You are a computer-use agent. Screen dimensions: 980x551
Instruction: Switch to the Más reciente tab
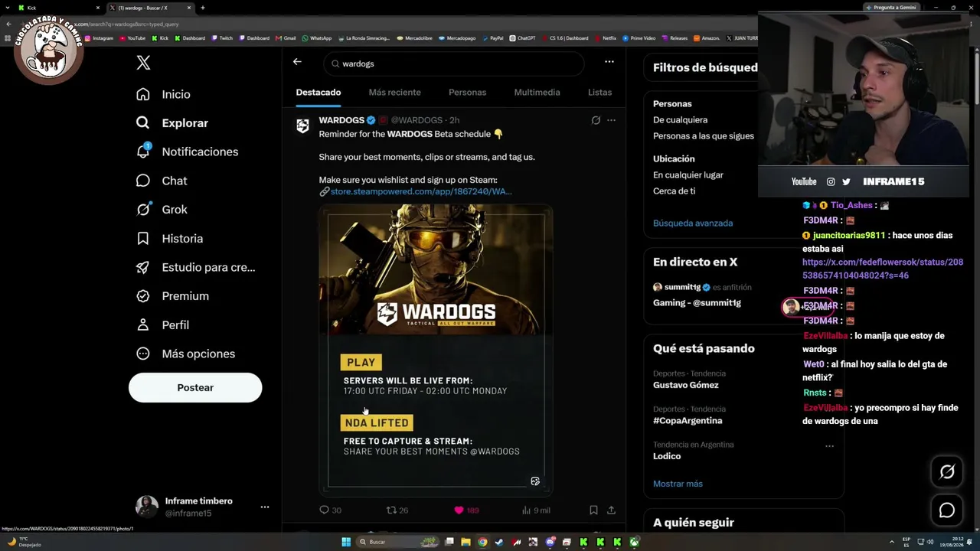coord(394,93)
